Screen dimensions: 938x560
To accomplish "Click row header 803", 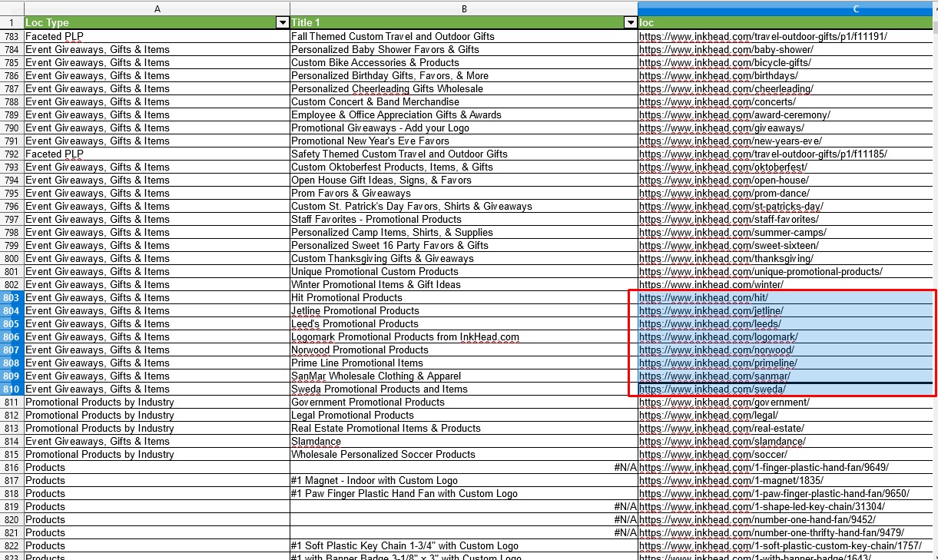I will (x=12, y=298).
